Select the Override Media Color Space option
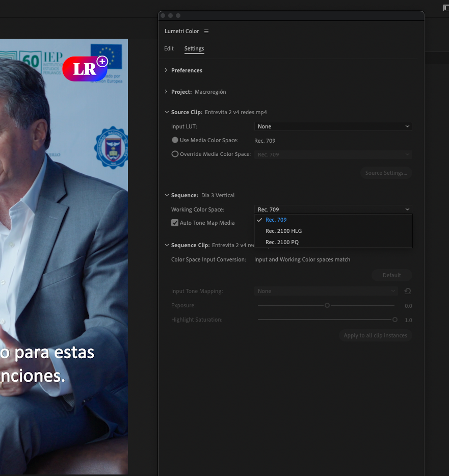This screenshot has height=476, width=449. pos(175,154)
